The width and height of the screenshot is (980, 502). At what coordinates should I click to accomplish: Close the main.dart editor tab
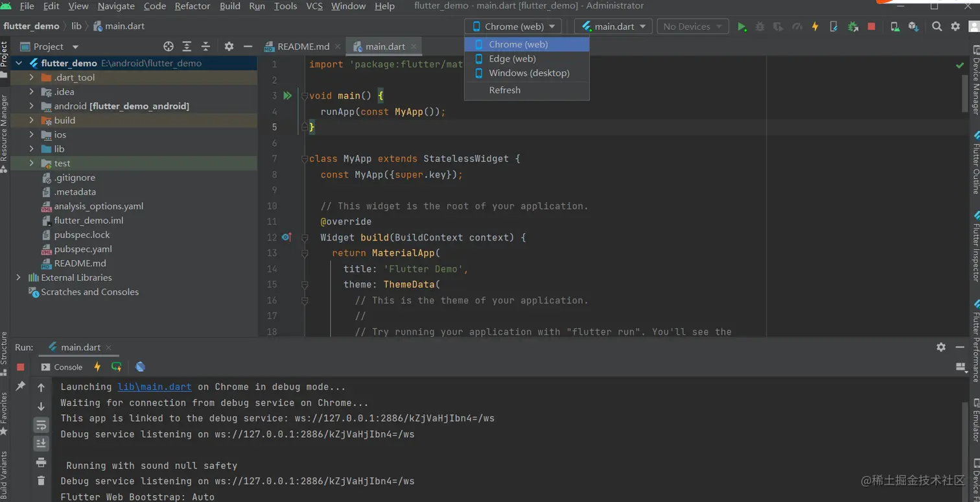tap(414, 46)
